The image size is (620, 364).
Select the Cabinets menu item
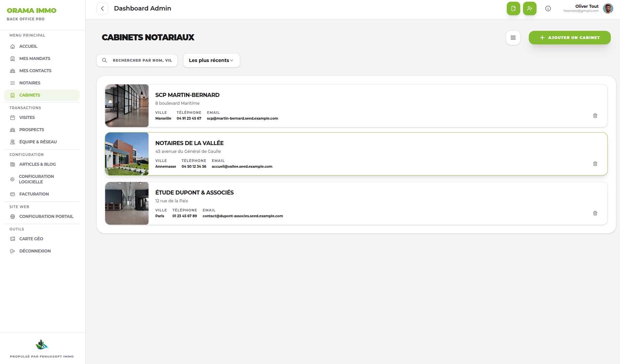(x=42, y=95)
